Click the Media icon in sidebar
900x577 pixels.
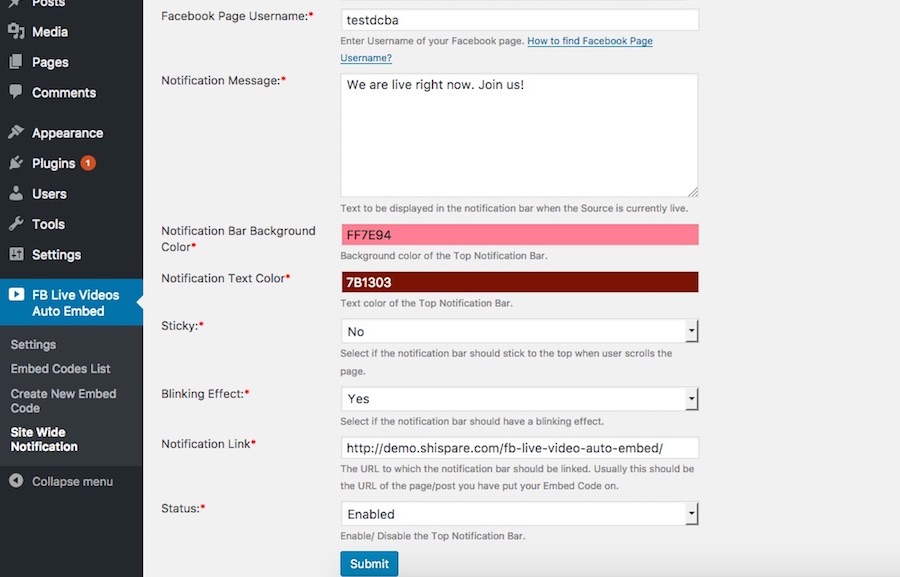(x=16, y=32)
